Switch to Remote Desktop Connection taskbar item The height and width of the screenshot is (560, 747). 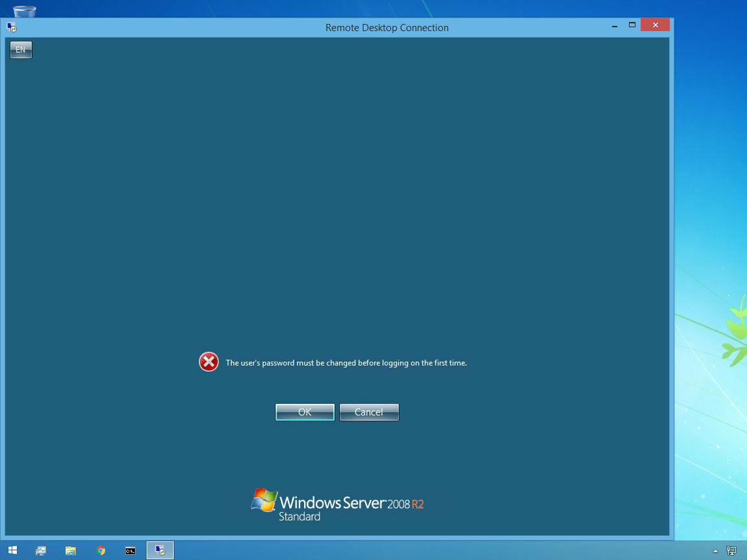160,550
